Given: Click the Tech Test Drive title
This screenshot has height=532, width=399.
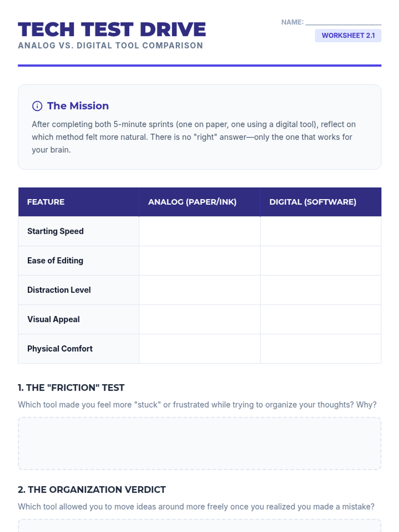Looking at the screenshot, I should [112, 29].
